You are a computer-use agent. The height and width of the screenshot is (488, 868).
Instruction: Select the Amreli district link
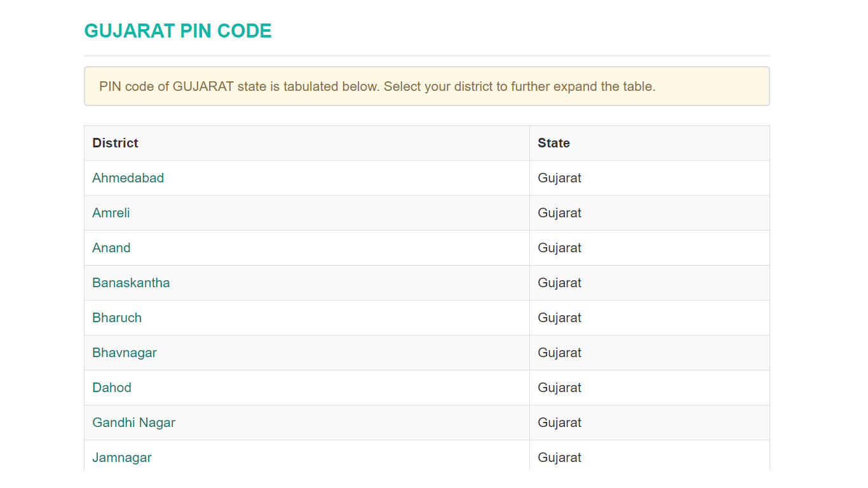click(111, 213)
